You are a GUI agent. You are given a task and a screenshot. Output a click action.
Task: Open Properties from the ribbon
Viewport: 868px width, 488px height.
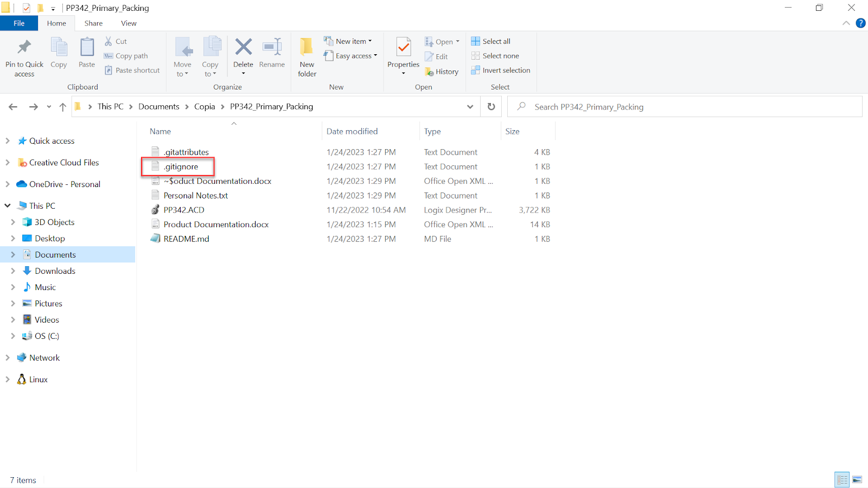click(x=403, y=54)
